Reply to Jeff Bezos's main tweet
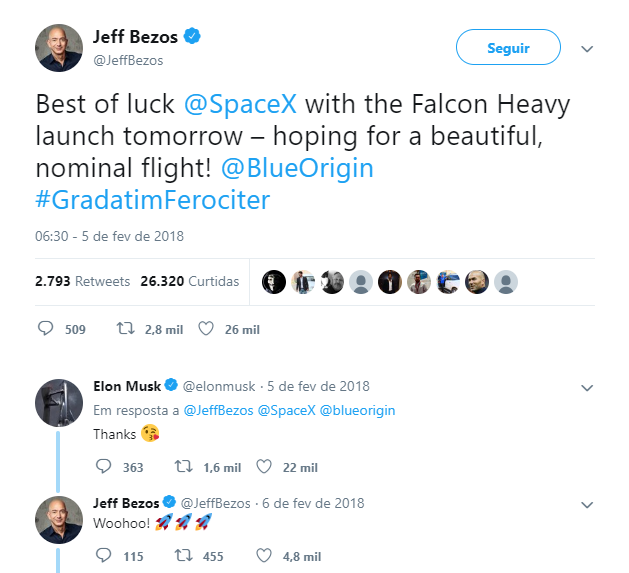Screen dimensions: 629x573 click(x=45, y=328)
